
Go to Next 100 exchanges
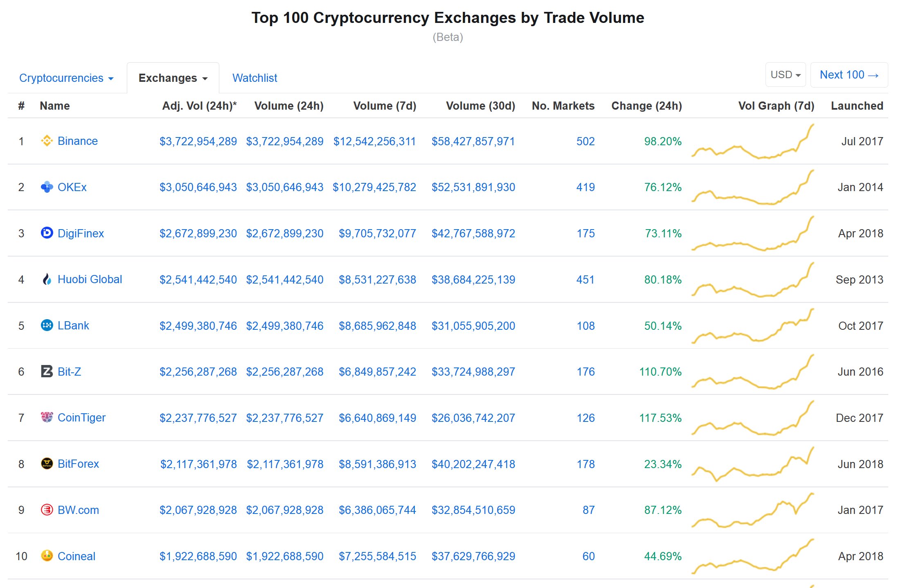tap(849, 75)
